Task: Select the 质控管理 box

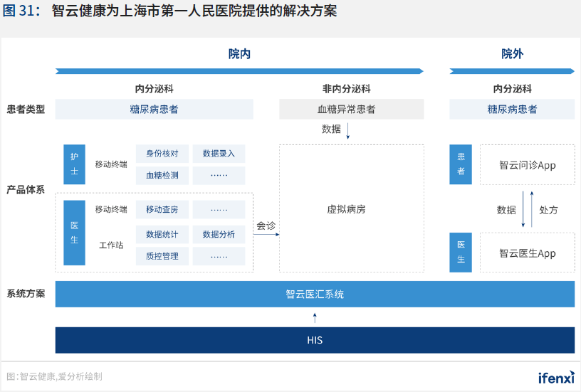Action: click(x=162, y=256)
